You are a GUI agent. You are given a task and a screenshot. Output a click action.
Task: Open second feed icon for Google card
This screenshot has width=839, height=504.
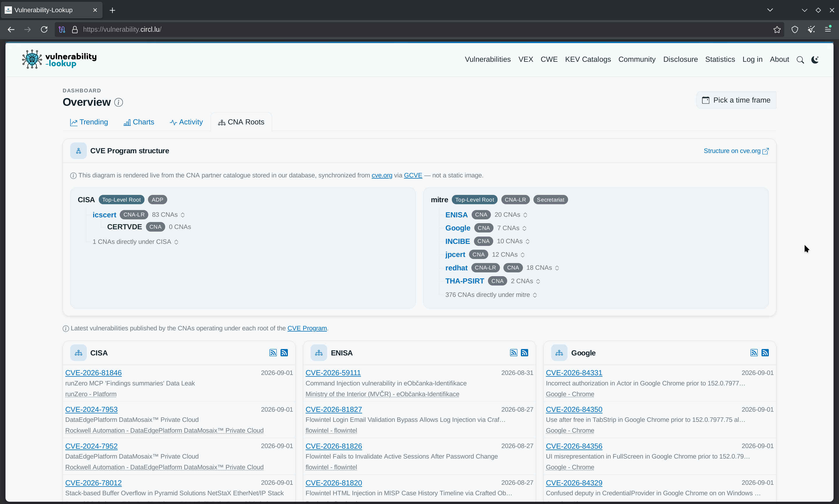click(765, 353)
